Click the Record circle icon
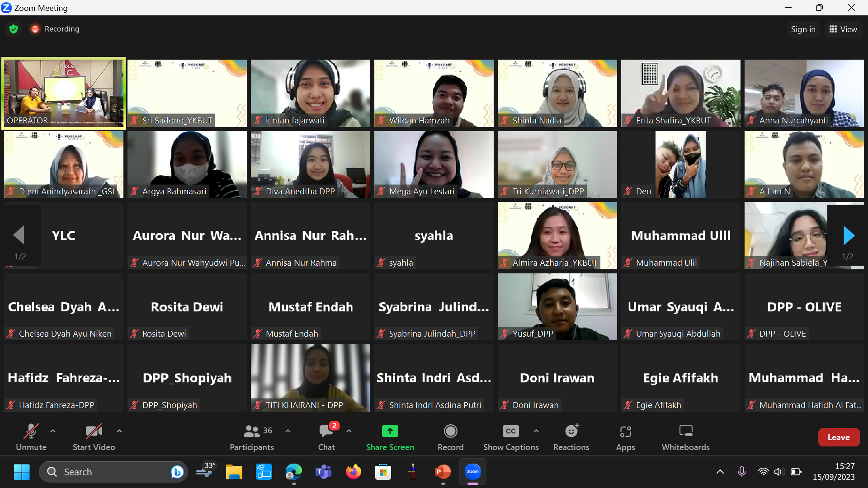 (450, 432)
